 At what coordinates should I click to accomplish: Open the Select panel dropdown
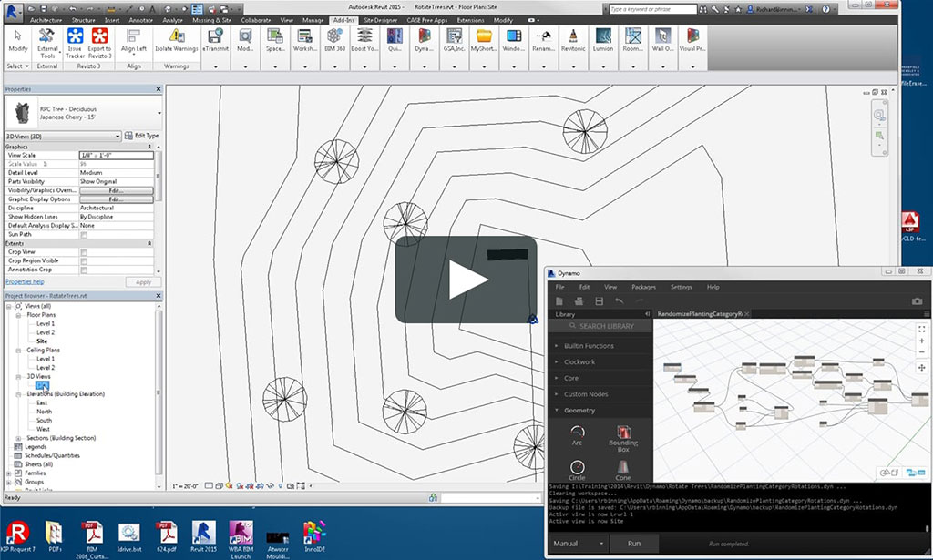[17, 66]
